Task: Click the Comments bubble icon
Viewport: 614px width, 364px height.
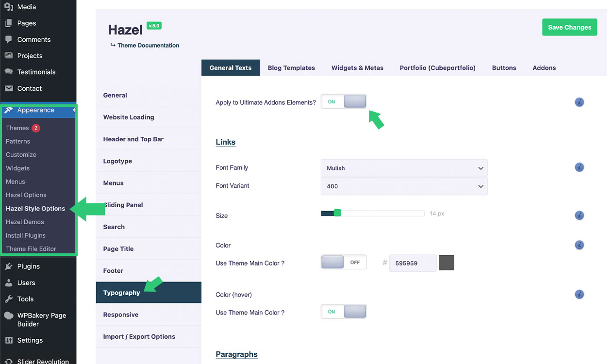Action: point(9,39)
